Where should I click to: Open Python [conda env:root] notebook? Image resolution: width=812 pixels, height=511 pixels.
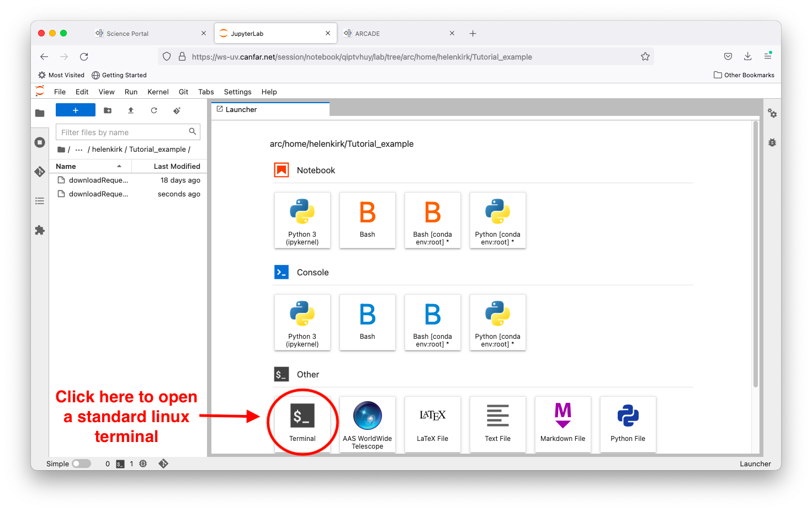coord(498,220)
